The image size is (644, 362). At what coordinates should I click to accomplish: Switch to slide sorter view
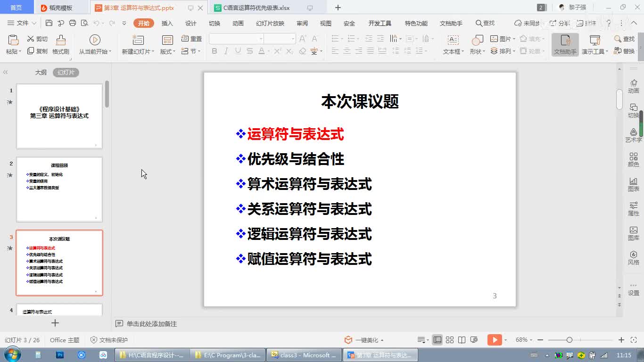coord(450,340)
